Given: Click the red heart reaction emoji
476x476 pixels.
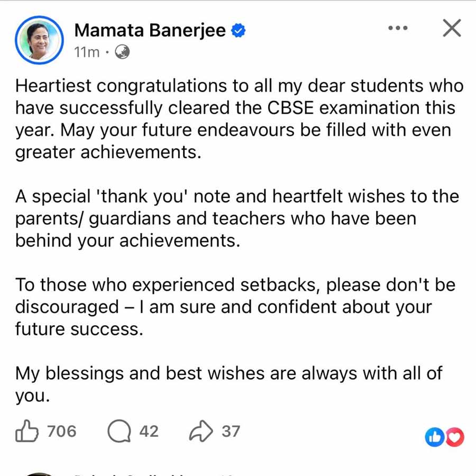Looking at the screenshot, I should pos(454,436).
